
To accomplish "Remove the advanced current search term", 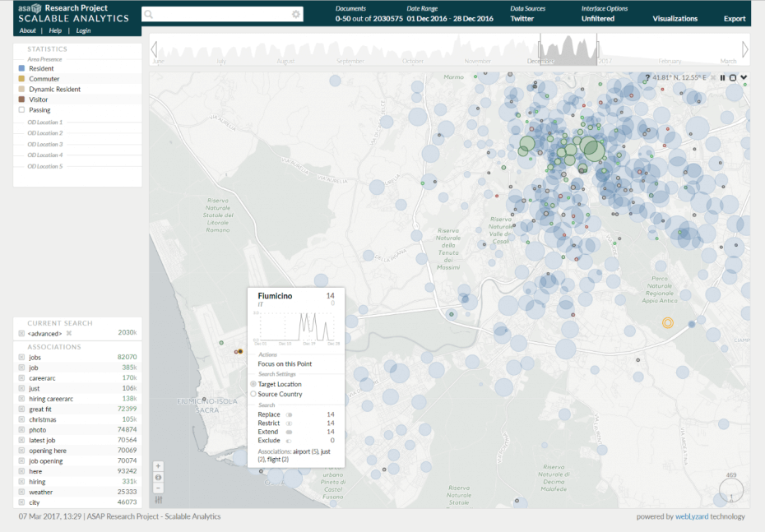I will 69,333.
